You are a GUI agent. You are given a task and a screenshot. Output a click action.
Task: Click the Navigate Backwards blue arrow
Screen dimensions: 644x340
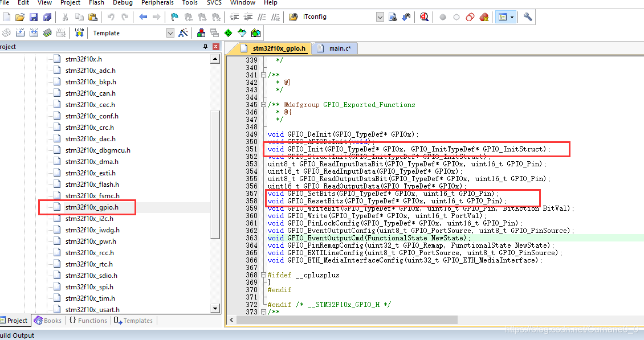point(143,17)
